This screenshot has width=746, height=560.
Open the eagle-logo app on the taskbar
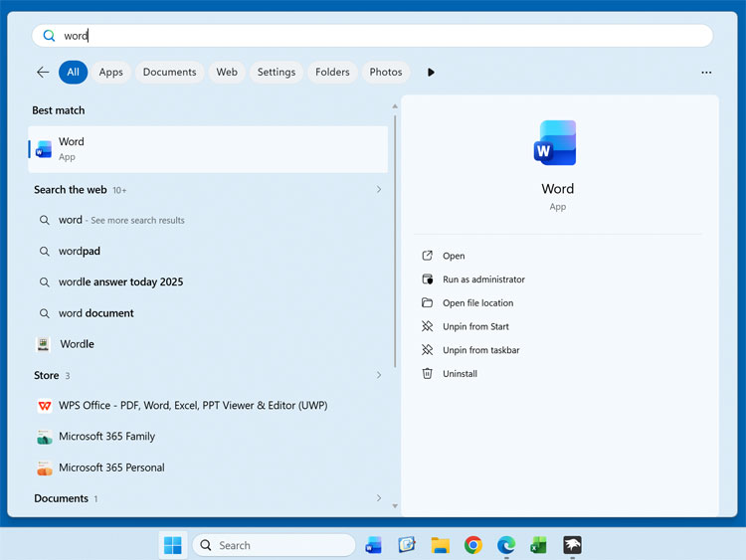coord(572,545)
